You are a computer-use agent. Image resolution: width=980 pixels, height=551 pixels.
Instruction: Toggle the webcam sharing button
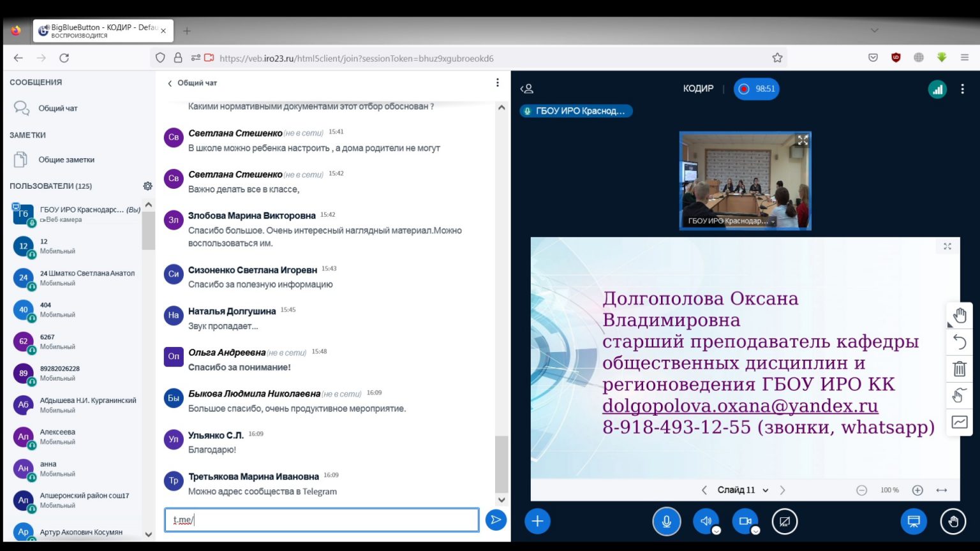click(744, 522)
